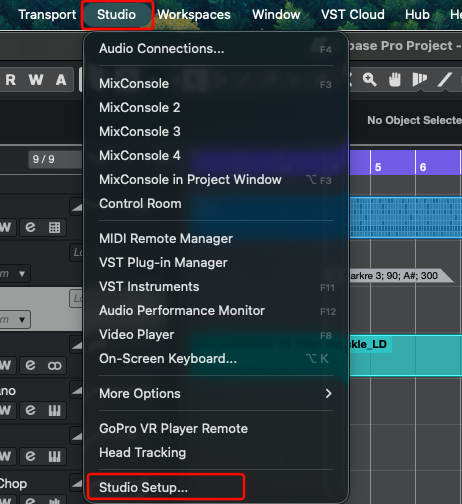This screenshot has width=462, height=504.
Task: Open VST Plug-in Manager
Action: click(216, 263)
